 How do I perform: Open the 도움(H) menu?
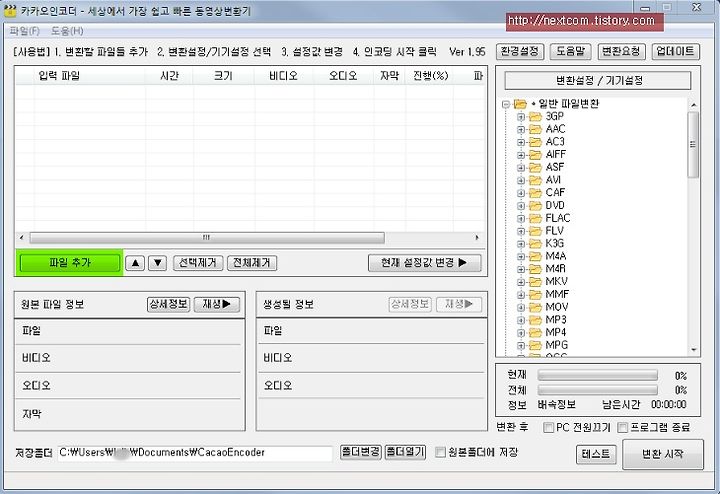point(67,31)
